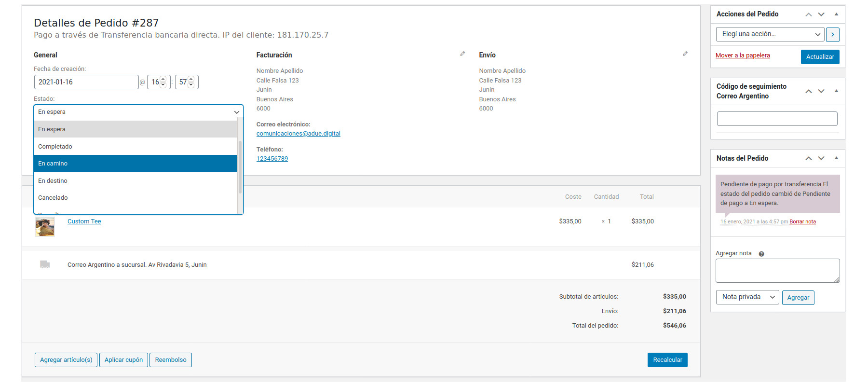Screen dimensions: 868x386
Task: Move tracking code panel down
Action: (x=821, y=91)
